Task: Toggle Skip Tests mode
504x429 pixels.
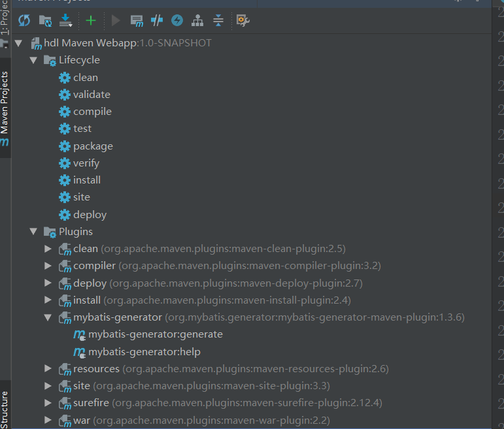Action: pos(177,21)
